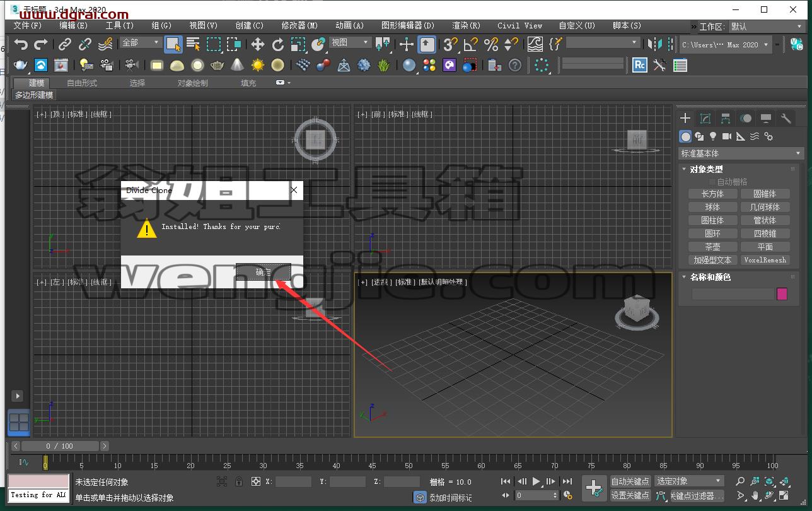Click the Material Editor sphere icon

click(409, 65)
